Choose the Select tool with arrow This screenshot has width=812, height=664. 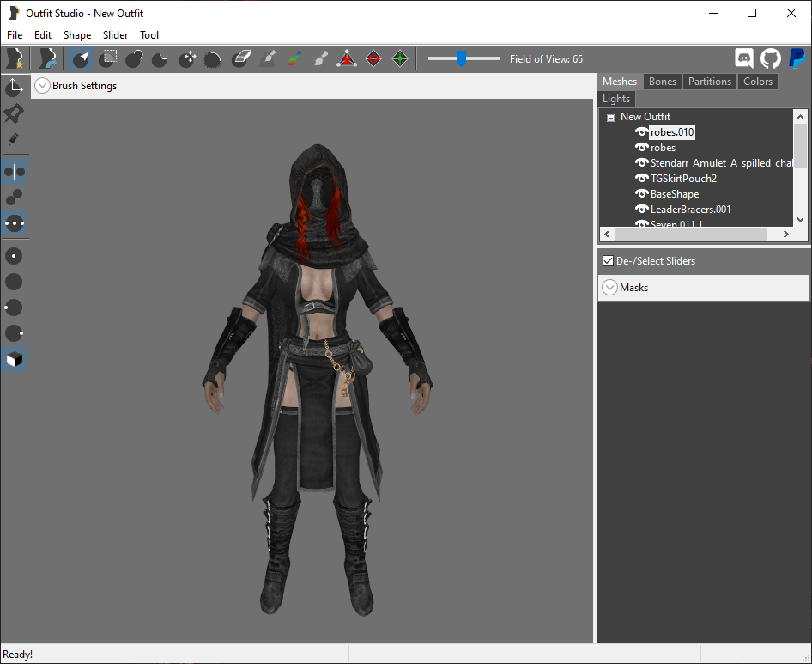(x=81, y=58)
